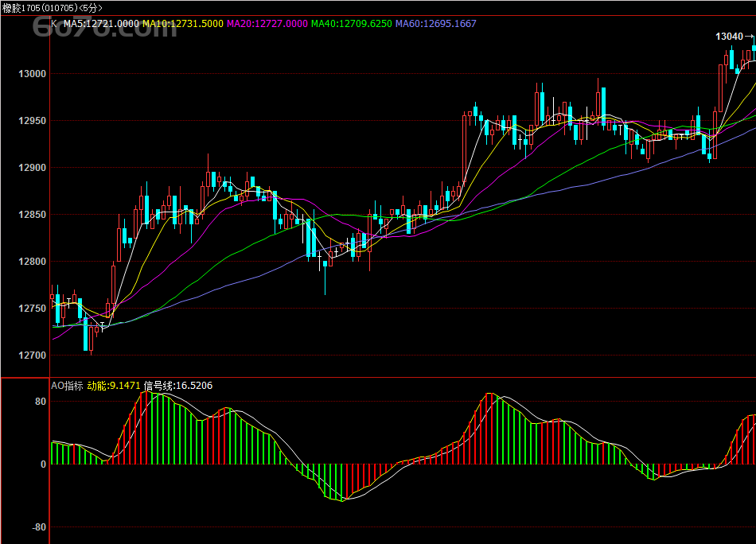Click the 13000 price axis label
Screen dimensions: 756x544
click(x=33, y=74)
